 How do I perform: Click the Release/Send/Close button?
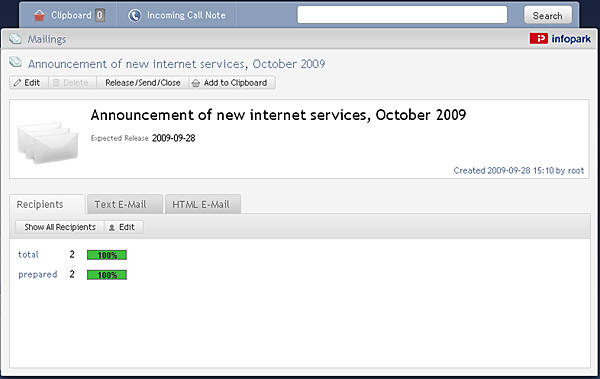tap(143, 83)
